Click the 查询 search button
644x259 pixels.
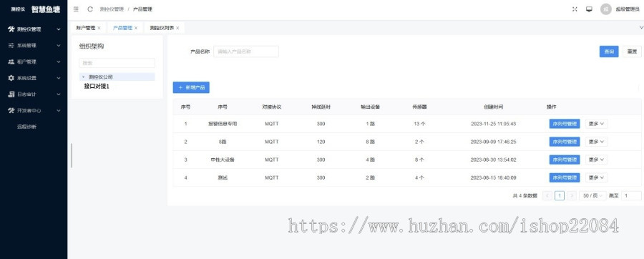coord(609,52)
